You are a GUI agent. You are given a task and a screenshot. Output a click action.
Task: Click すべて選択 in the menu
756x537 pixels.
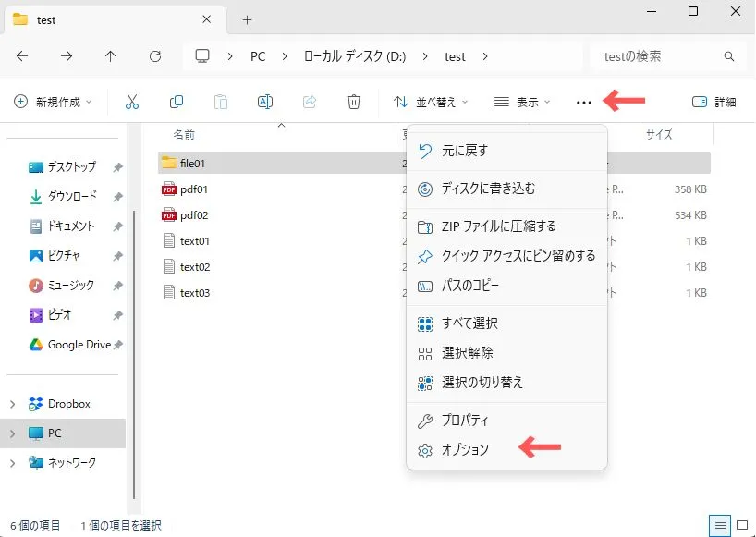(469, 323)
